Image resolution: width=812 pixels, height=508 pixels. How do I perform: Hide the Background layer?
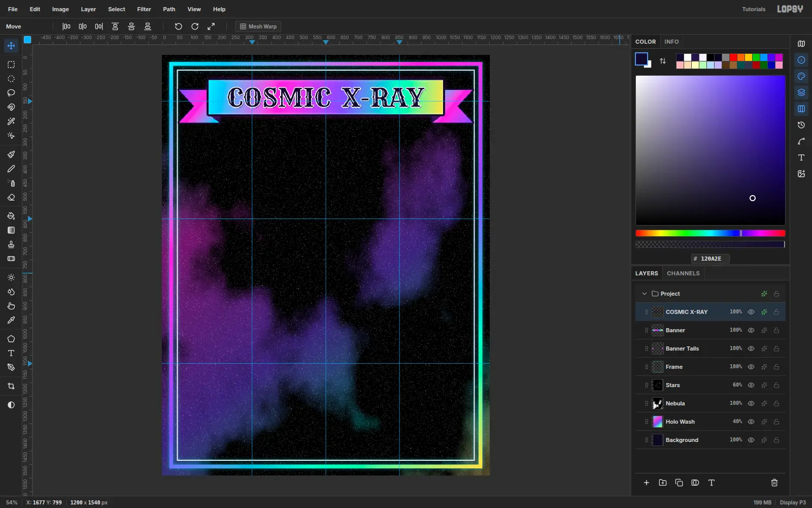tap(751, 440)
